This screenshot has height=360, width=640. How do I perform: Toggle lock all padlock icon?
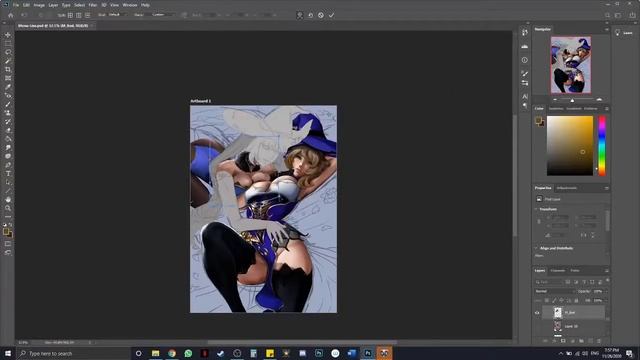coord(576,300)
